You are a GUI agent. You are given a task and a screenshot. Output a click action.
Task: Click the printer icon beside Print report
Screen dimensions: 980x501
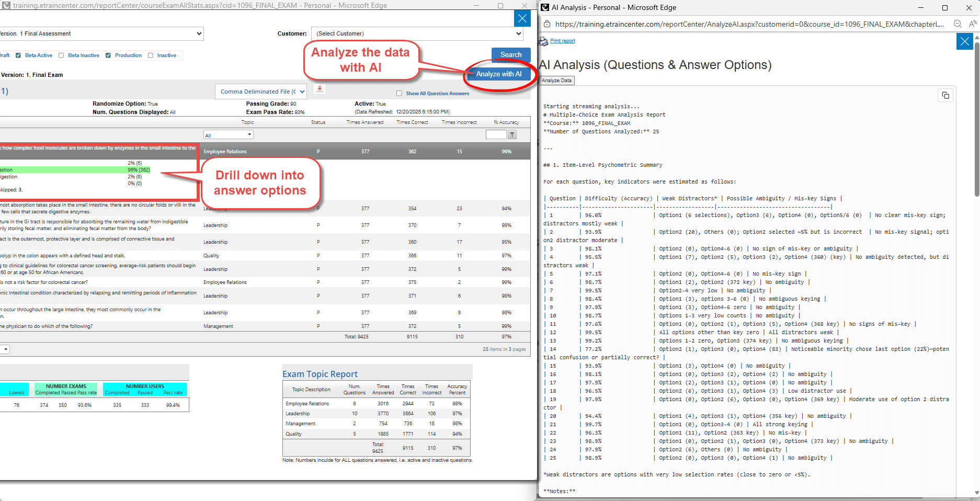point(542,41)
